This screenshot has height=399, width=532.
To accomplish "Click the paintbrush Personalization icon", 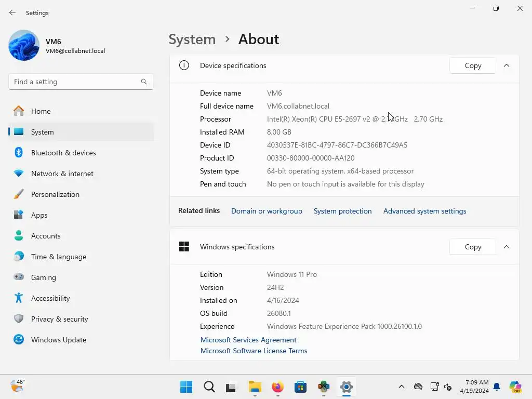I will pos(19,194).
